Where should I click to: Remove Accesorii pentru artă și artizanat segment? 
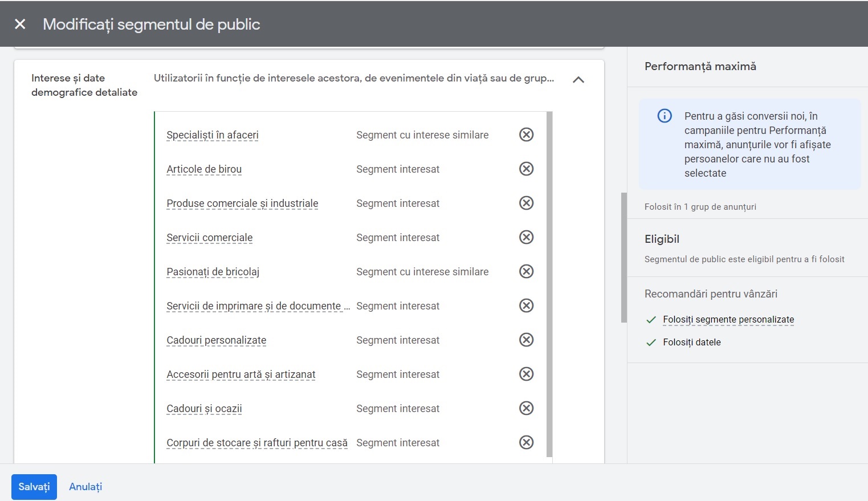tap(526, 374)
